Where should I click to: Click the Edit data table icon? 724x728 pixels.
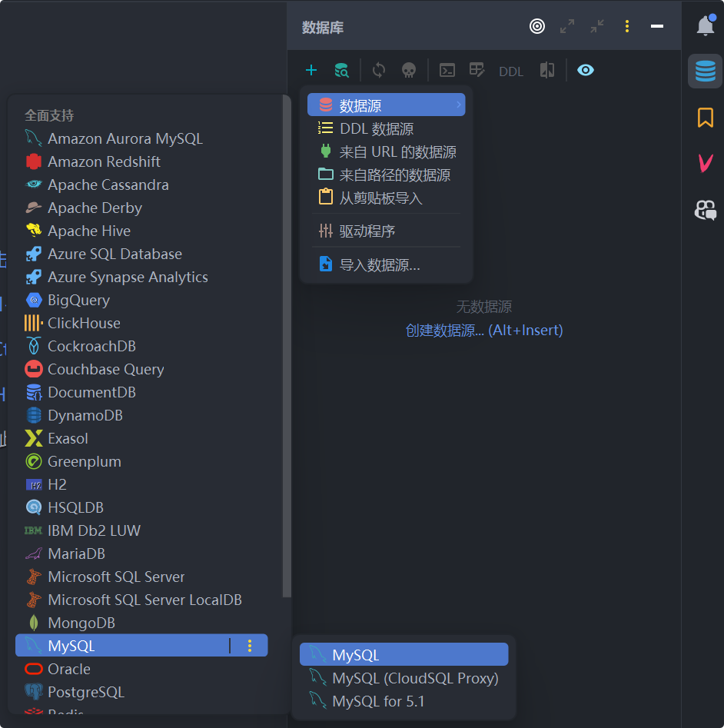[477, 70]
